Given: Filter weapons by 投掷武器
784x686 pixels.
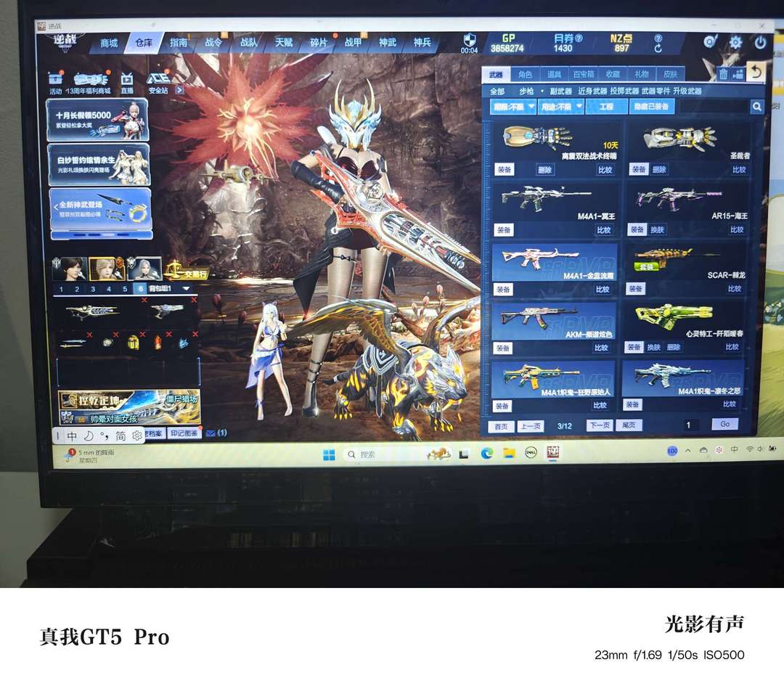Looking at the screenshot, I should 624,91.
